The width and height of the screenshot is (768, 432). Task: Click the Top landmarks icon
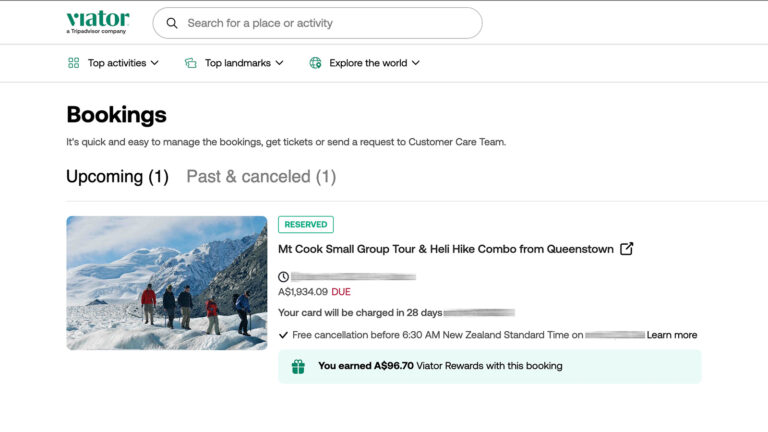tap(191, 63)
